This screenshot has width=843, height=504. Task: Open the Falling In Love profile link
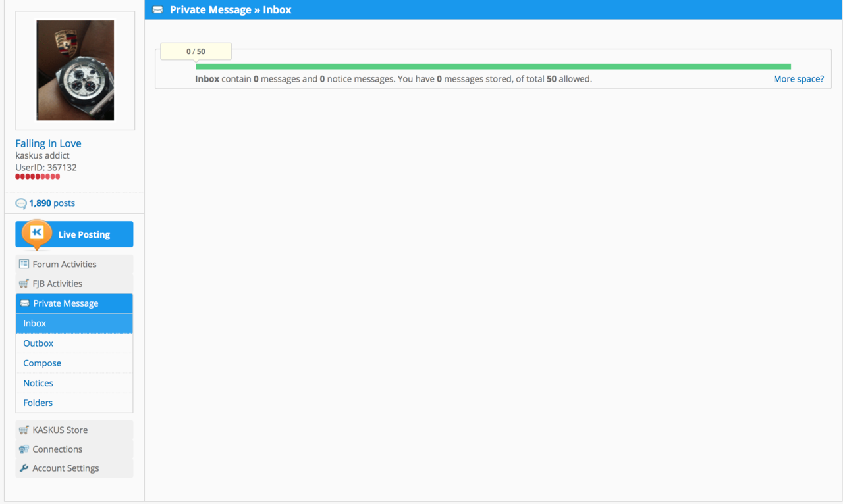click(x=49, y=143)
